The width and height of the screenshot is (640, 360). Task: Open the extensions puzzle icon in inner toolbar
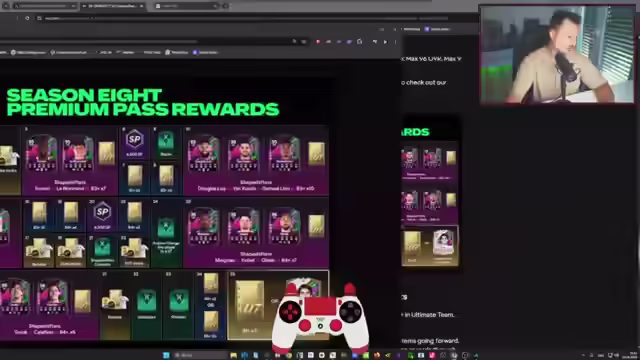(x=359, y=42)
